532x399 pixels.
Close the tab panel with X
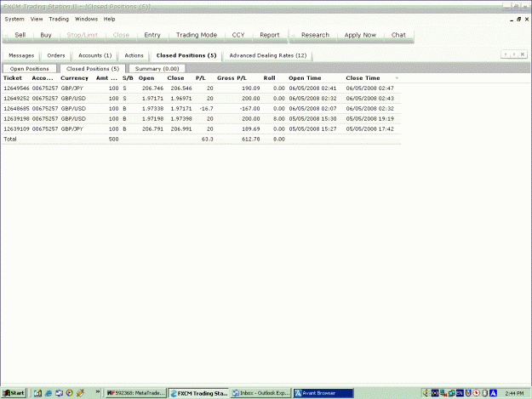(x=523, y=54)
